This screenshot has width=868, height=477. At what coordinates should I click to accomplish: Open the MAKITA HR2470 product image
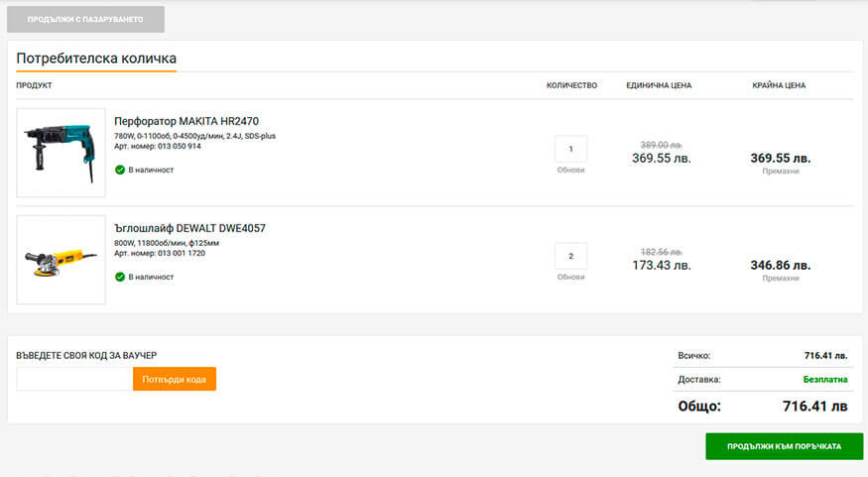click(x=61, y=153)
